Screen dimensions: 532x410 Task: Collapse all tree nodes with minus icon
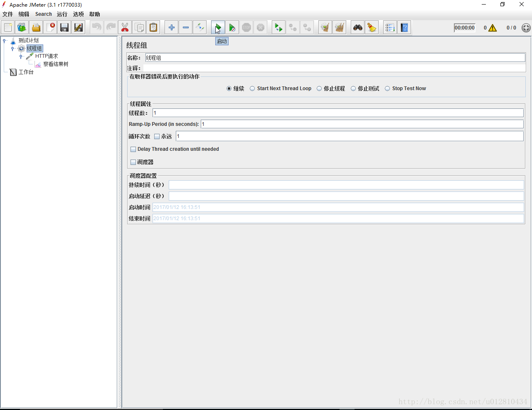point(186,27)
